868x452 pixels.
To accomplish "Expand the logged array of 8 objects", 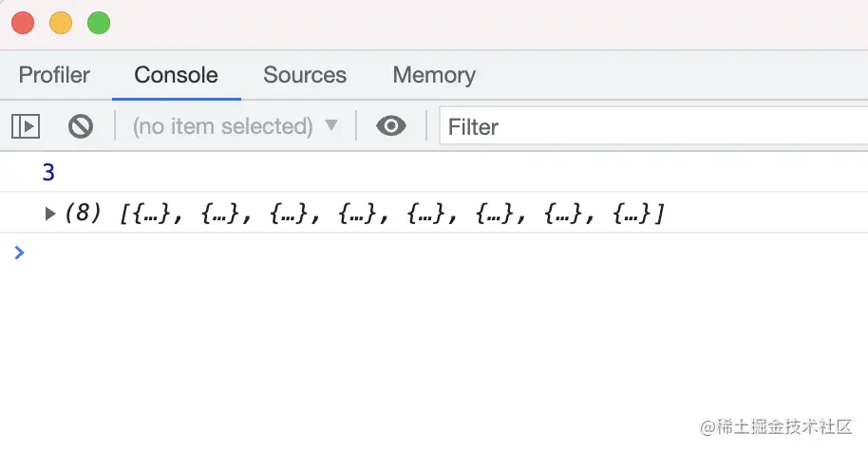I will (49, 213).
